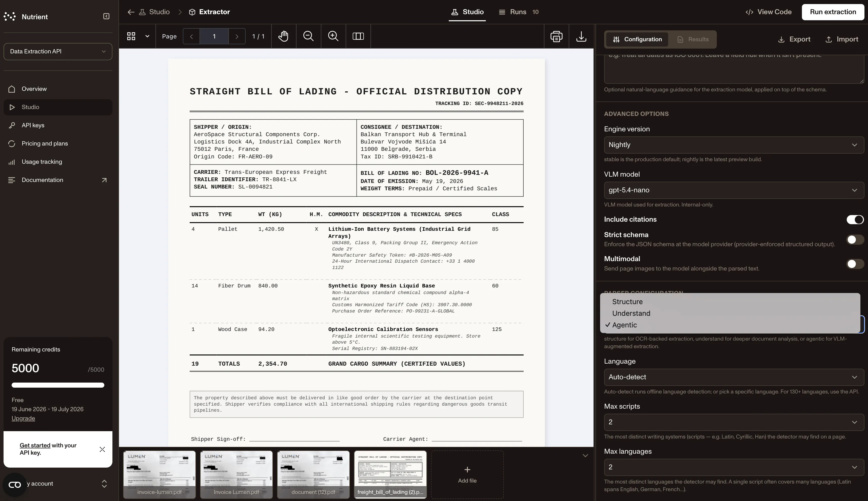Select the checked Agentic option
The image size is (868, 501).
click(x=730, y=325)
